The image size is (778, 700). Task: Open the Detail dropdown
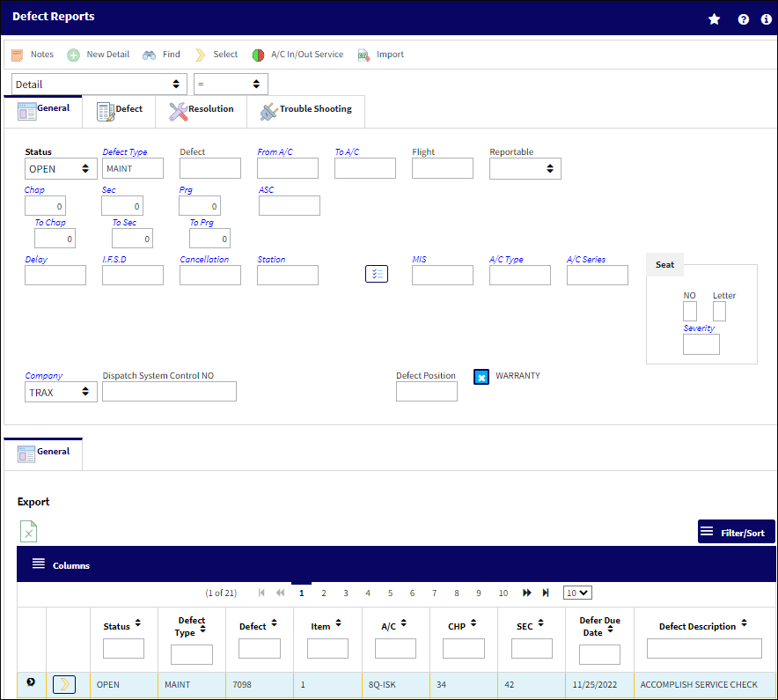pos(99,84)
